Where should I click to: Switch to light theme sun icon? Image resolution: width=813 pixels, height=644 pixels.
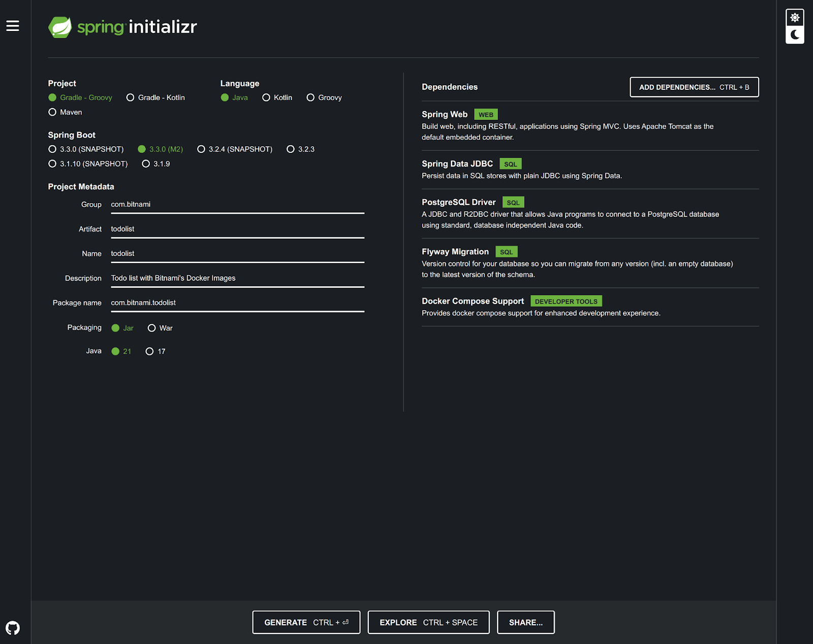[x=795, y=18]
